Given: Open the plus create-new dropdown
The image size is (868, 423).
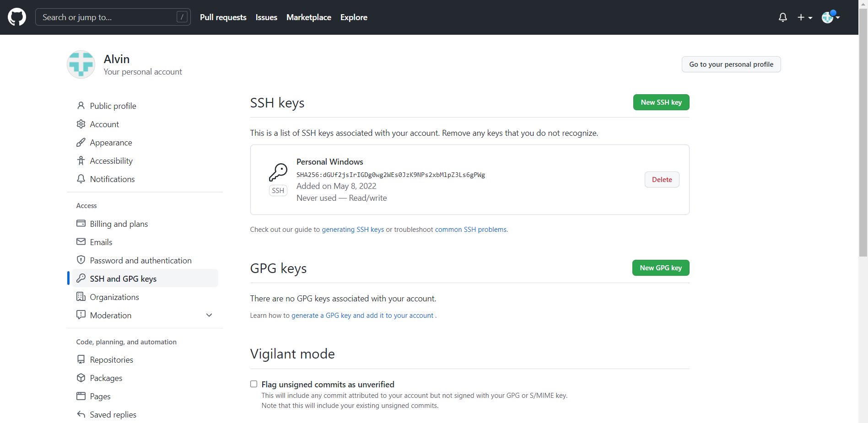Looking at the screenshot, I should pos(804,17).
